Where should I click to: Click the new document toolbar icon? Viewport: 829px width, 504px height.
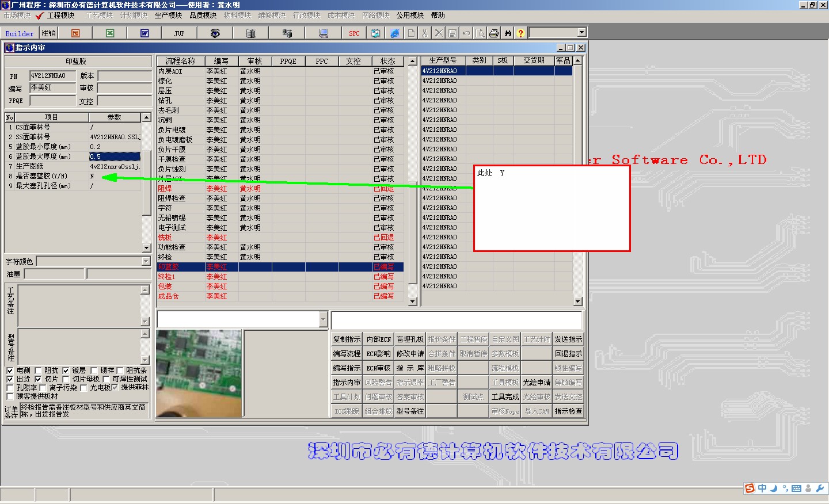(411, 33)
